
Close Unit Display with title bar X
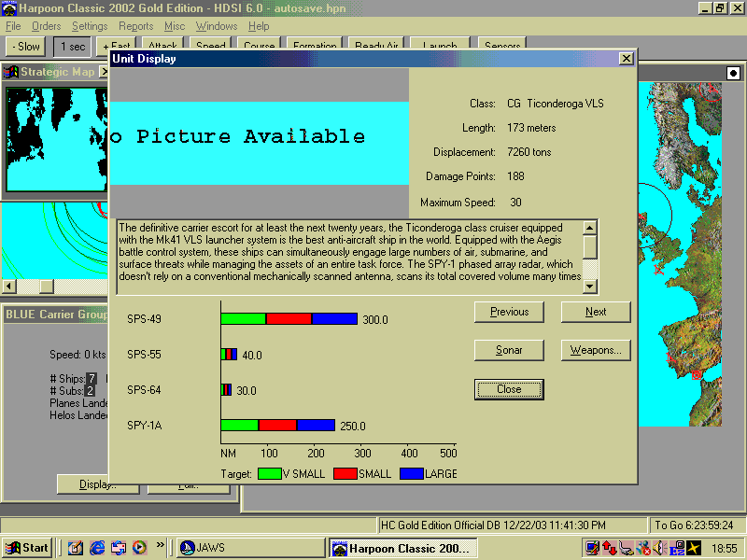click(x=626, y=59)
